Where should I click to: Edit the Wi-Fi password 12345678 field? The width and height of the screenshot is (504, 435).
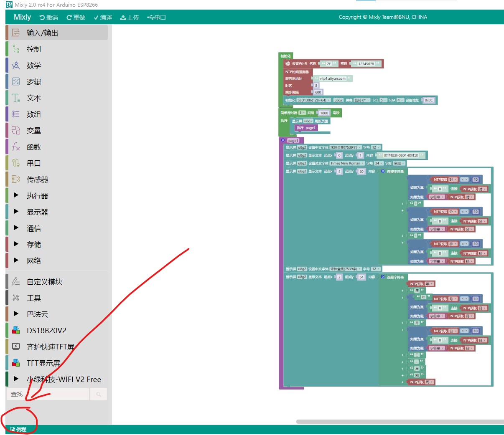coord(366,64)
